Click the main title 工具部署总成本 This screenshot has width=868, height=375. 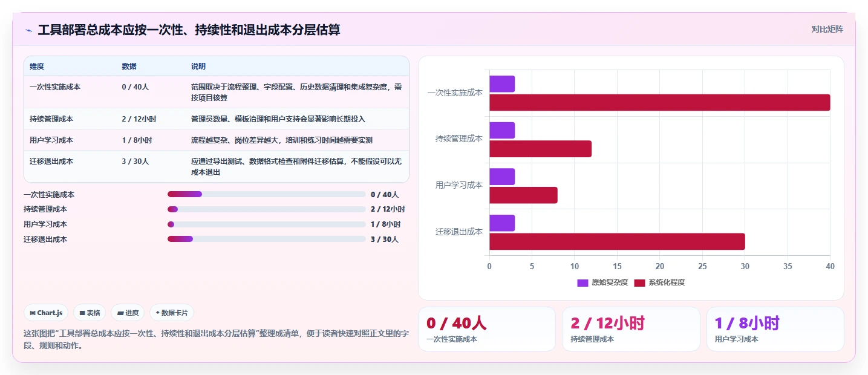click(x=189, y=30)
